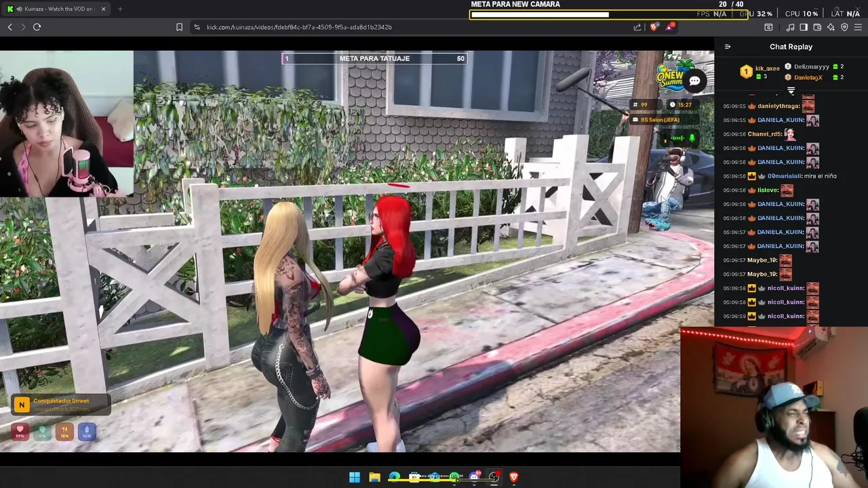Select Delizmaryyy in the gifter leaderboard

click(x=811, y=66)
